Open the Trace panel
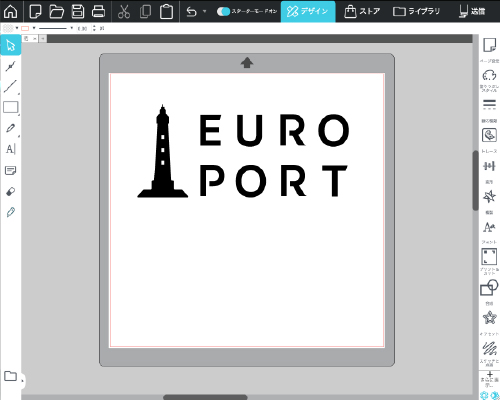This screenshot has height=400, width=500. [489, 135]
